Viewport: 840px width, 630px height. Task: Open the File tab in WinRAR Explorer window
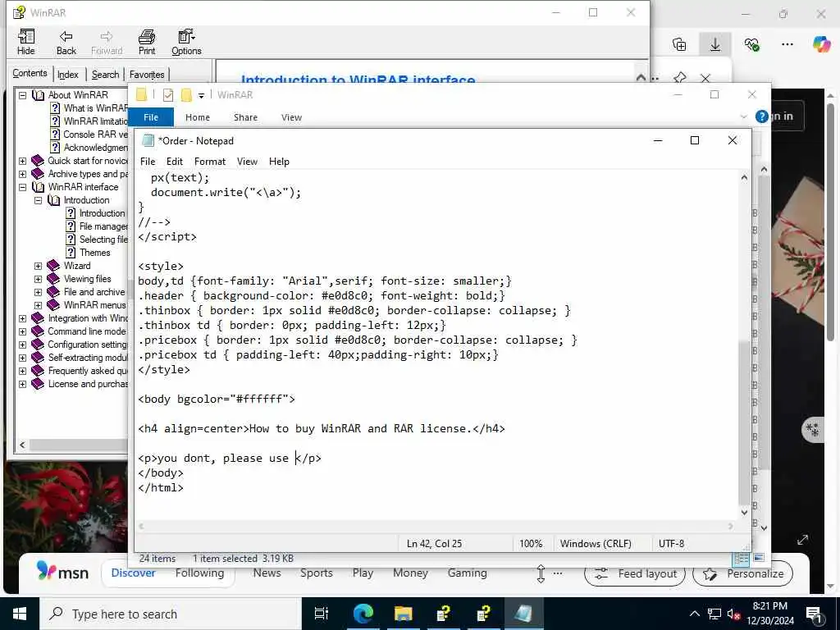151,117
